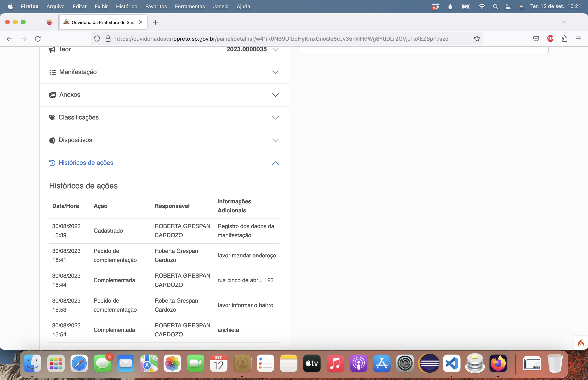
Task: Click the Save to Pocket icon
Action: pos(536,39)
